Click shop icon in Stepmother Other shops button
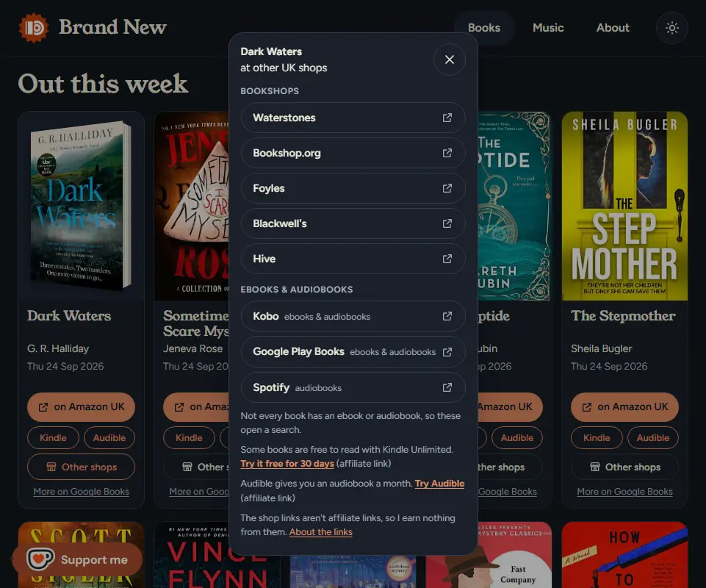706x588 pixels. (x=595, y=467)
